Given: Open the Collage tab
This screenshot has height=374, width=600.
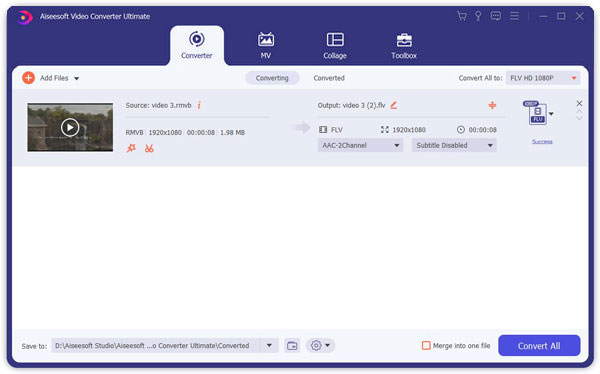Looking at the screenshot, I should [335, 46].
